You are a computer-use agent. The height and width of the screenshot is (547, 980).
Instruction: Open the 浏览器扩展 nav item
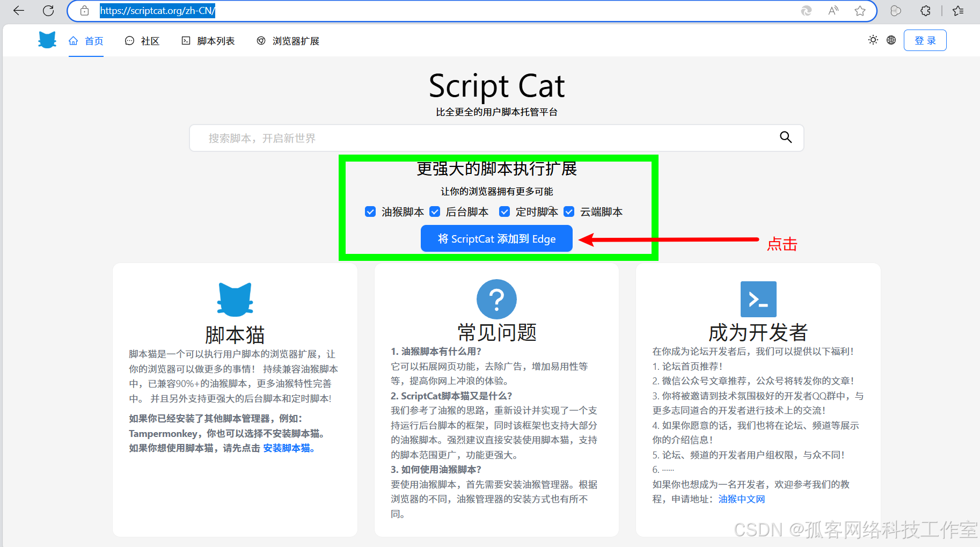pos(288,41)
